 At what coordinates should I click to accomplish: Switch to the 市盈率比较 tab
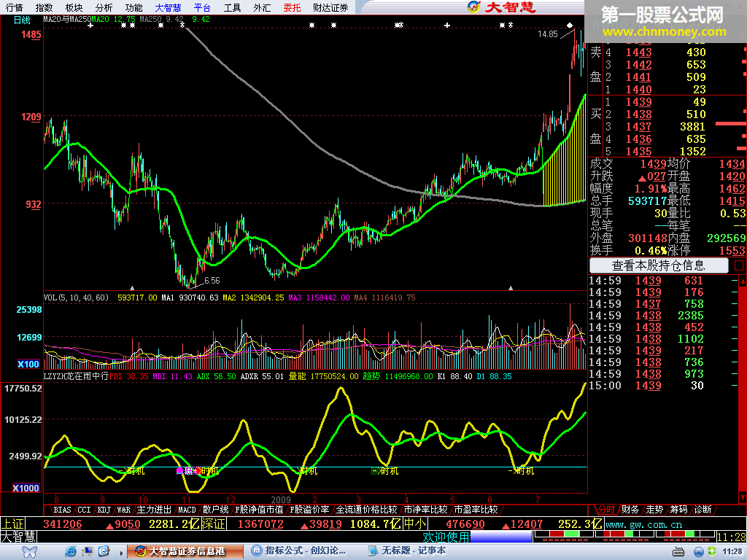pyautogui.click(x=476, y=510)
